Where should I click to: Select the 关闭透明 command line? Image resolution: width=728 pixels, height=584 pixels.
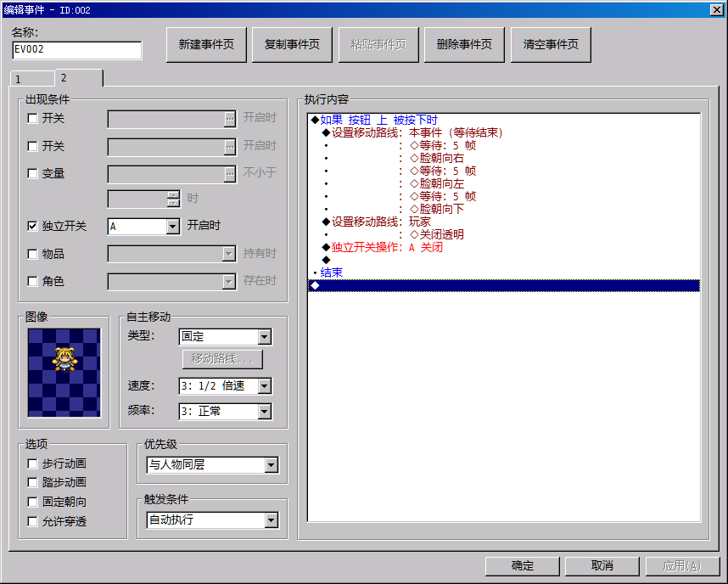pyautogui.click(x=504, y=234)
